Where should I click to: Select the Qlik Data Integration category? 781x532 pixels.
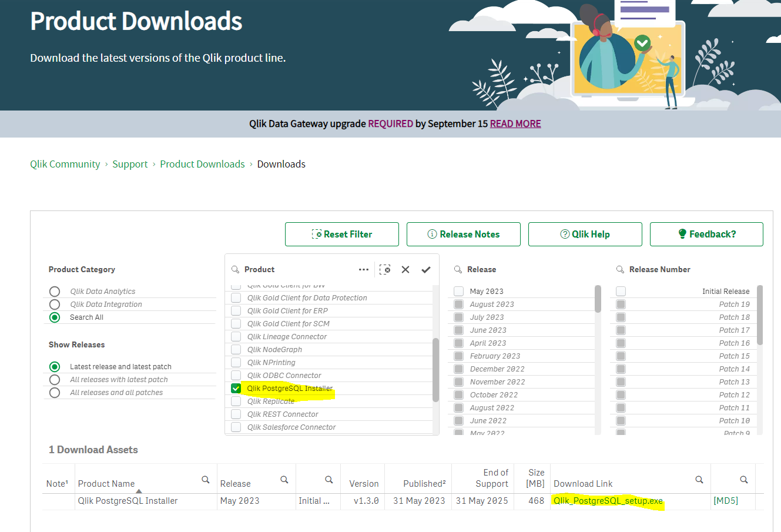coord(55,304)
